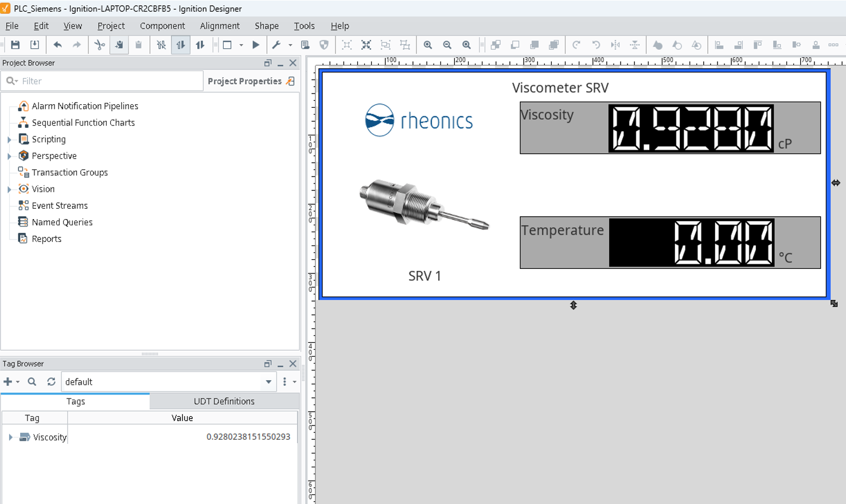Image resolution: width=846 pixels, height=504 pixels.
Task: Click the flip horizontal icon
Action: (615, 45)
